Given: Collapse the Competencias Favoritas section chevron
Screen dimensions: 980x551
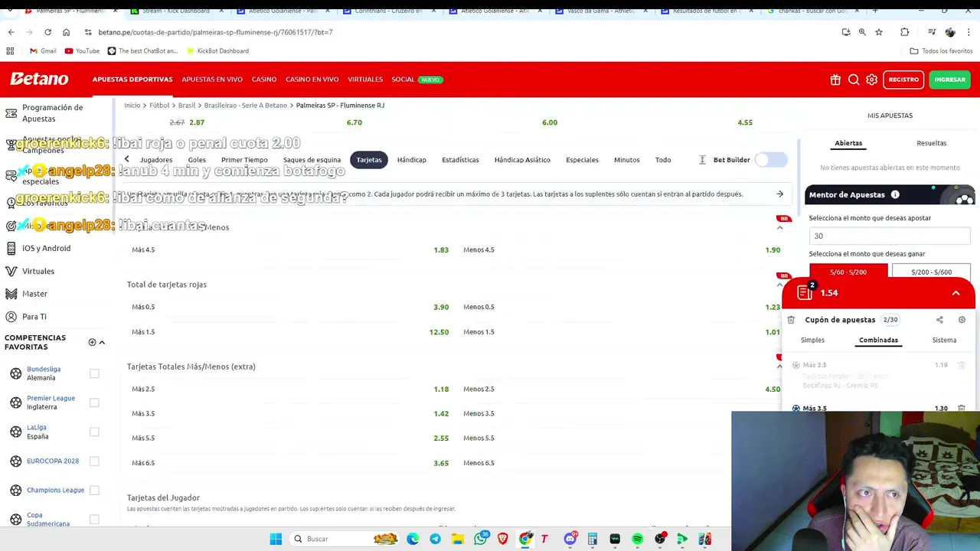Looking at the screenshot, I should [x=102, y=342].
